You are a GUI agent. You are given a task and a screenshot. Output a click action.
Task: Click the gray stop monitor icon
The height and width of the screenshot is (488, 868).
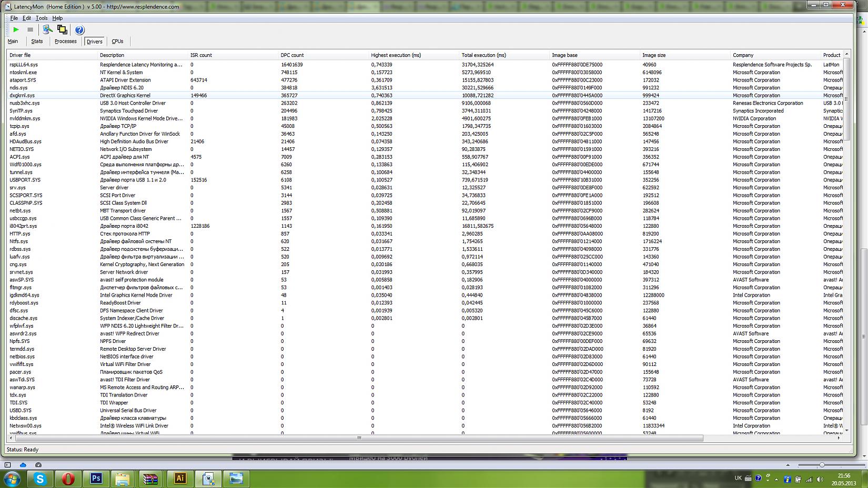click(x=30, y=30)
